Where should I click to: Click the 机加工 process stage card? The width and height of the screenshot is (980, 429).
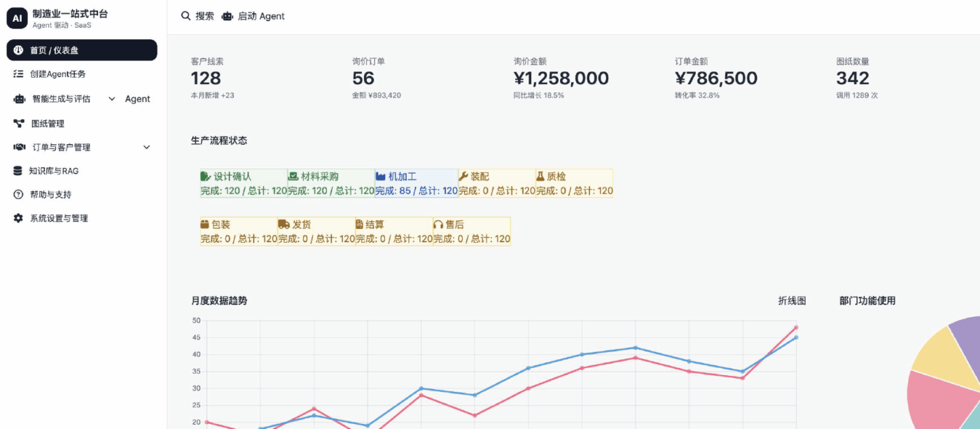click(416, 183)
